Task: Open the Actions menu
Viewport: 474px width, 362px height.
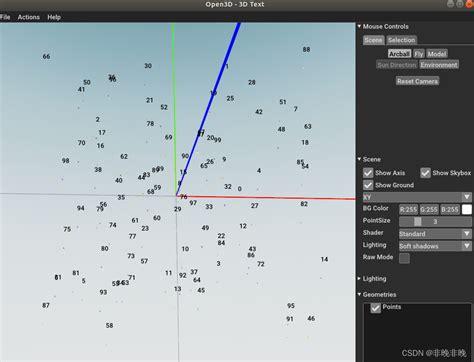Action: click(x=29, y=17)
